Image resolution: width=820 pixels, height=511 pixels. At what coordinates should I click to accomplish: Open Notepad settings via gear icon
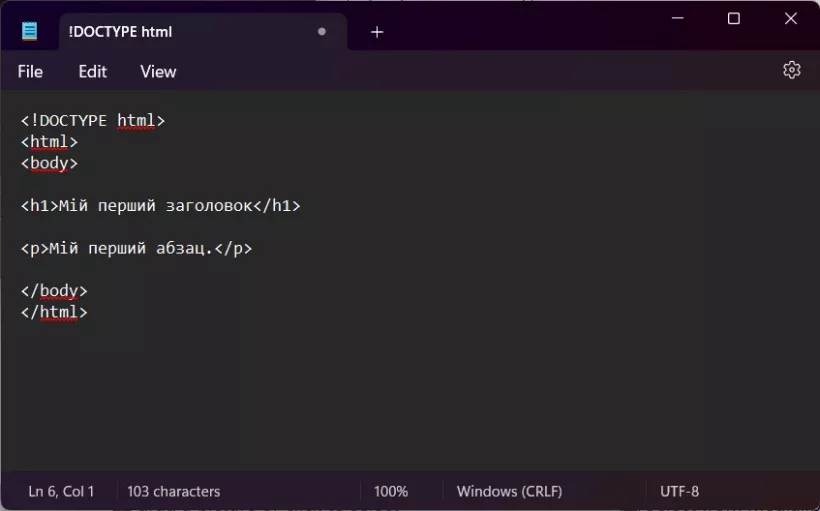pos(791,70)
